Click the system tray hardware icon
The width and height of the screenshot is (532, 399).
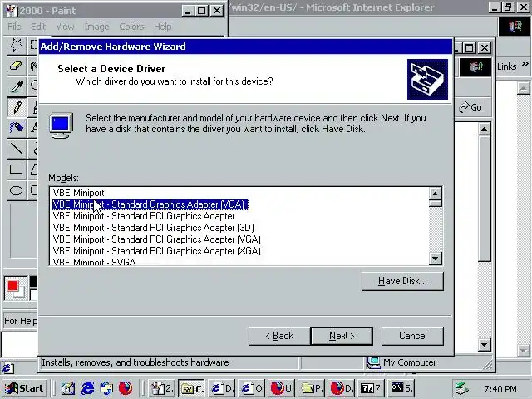[462, 388]
